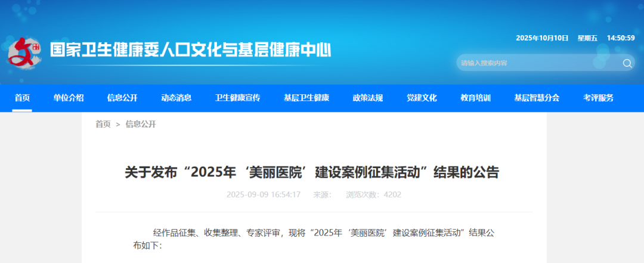This screenshot has width=644, height=263.
Task: Click the 首页 breadcrumb link
Action: [x=103, y=124]
